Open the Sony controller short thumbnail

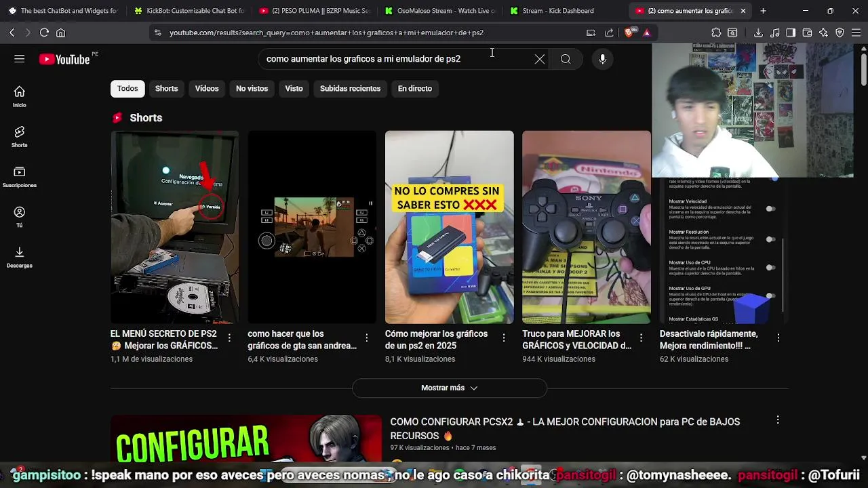click(x=587, y=227)
